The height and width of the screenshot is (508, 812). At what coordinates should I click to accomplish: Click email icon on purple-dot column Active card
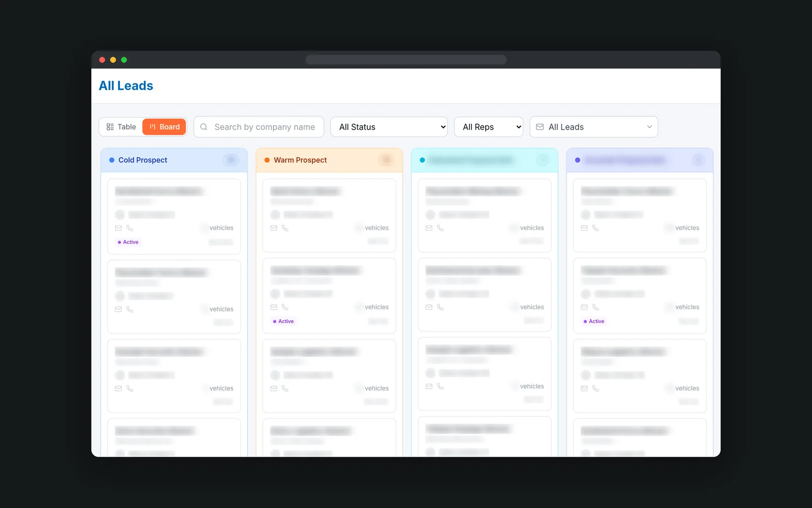click(x=584, y=307)
